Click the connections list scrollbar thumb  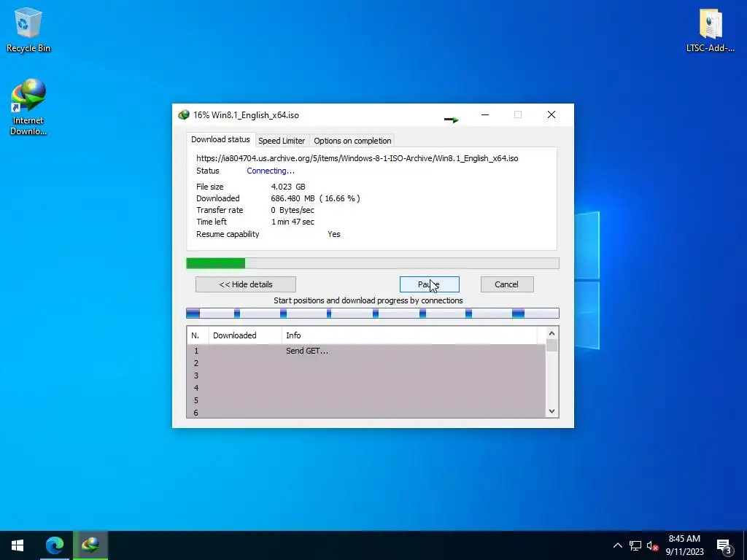pyautogui.click(x=551, y=346)
